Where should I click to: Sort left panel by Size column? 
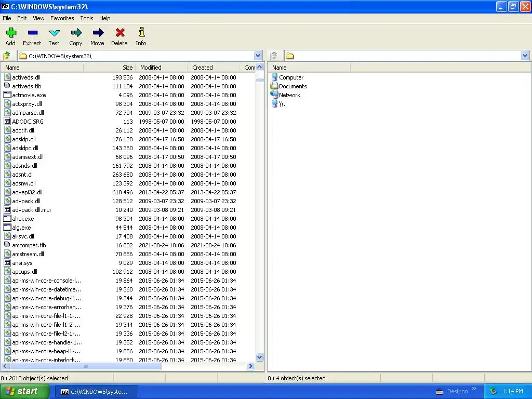(x=109, y=68)
